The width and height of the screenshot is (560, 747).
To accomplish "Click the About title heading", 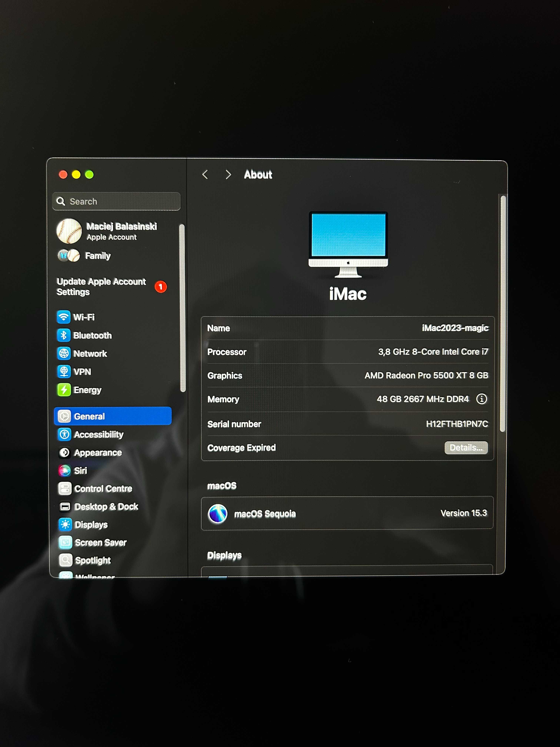I will (258, 175).
